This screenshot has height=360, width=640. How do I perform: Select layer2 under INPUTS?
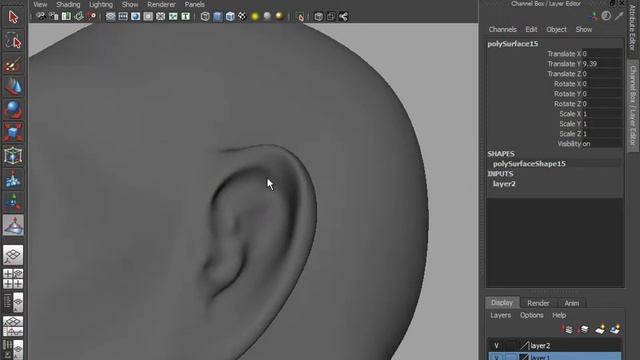[x=504, y=184]
